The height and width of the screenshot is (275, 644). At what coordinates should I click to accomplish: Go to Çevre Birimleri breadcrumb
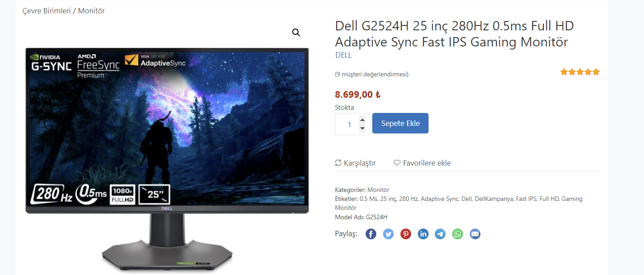pyautogui.click(x=46, y=11)
